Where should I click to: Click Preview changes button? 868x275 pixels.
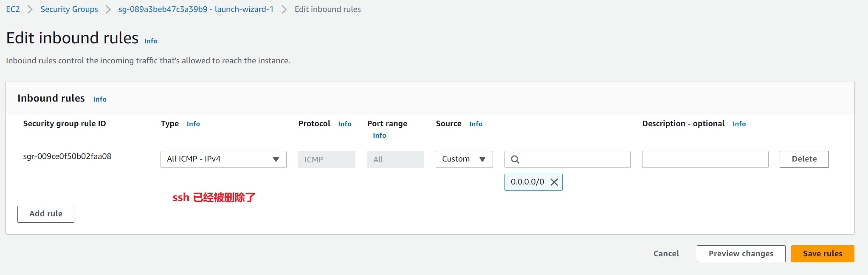coord(741,254)
